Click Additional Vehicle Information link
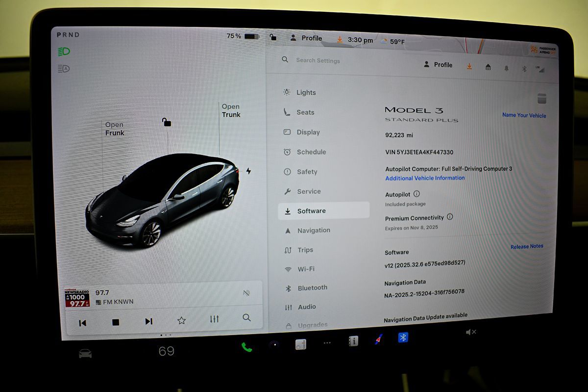588x392 pixels. click(425, 178)
